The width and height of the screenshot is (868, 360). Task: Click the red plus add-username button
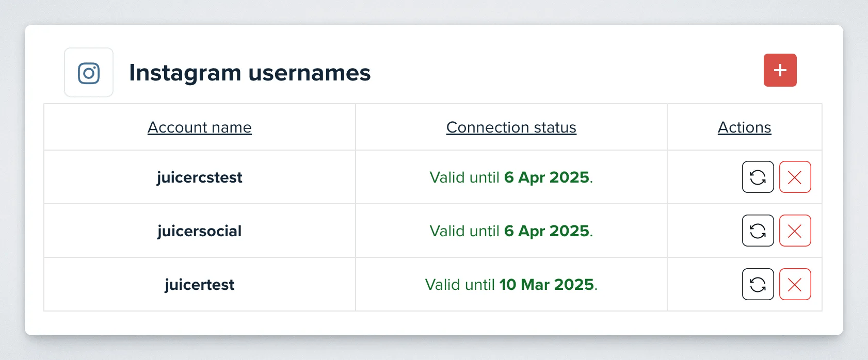tap(780, 70)
